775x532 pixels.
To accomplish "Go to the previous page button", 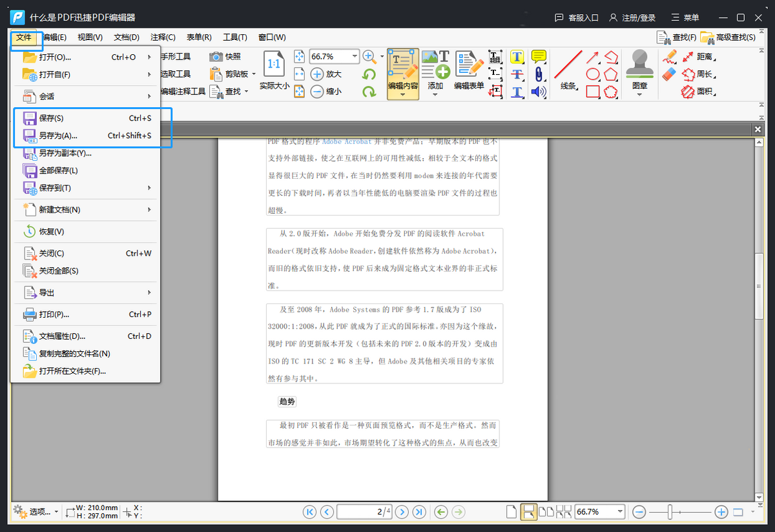I will [327, 512].
